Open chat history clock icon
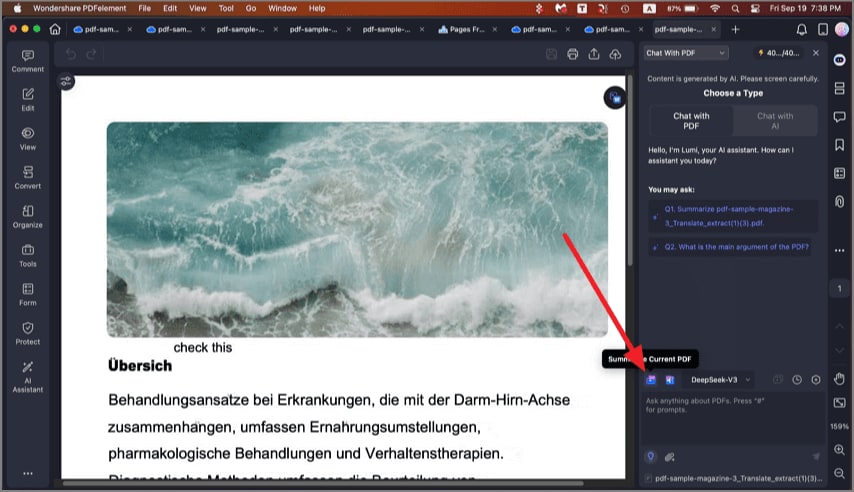The width and height of the screenshot is (854, 492). pyautogui.click(x=797, y=380)
